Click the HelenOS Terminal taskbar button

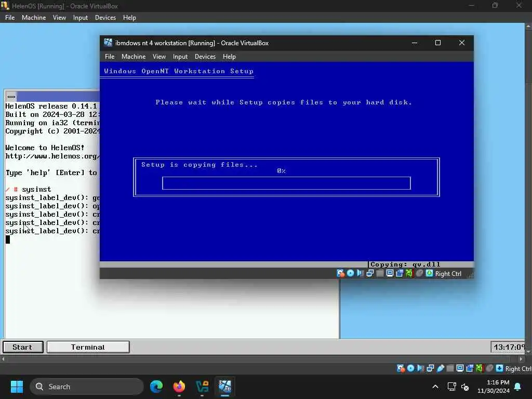coord(88,347)
